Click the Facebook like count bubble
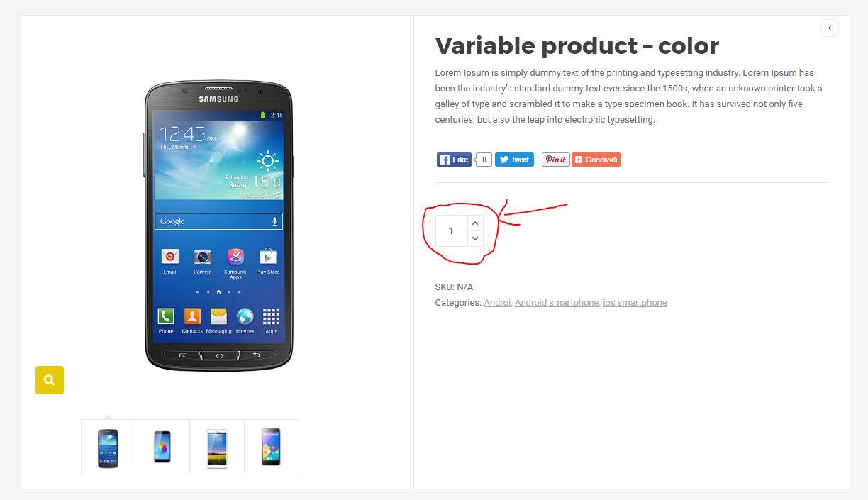Screen dimensions: 868x500 coord(484,160)
